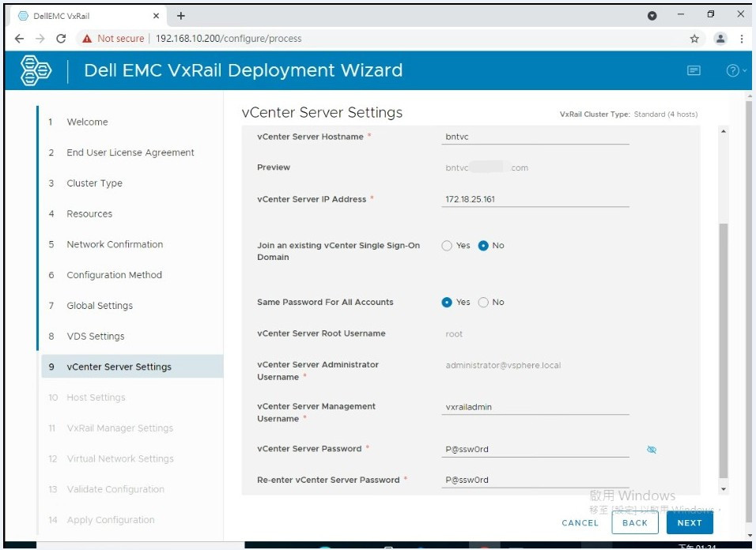Select Yes for Same Password For All Accounts
This screenshot has width=756, height=550.
(x=447, y=303)
